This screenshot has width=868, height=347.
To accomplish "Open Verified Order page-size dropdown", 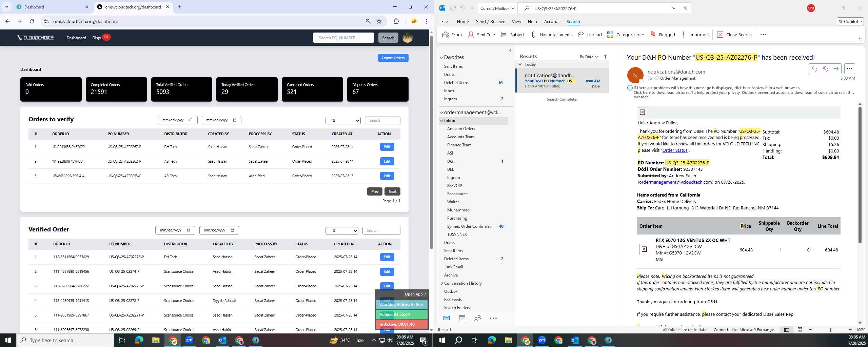I will coord(342,230).
